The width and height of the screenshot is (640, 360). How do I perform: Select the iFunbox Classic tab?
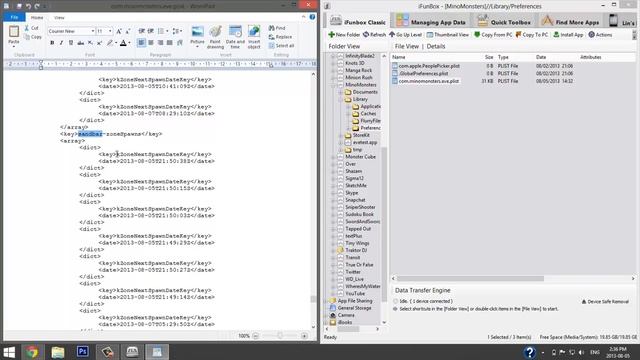click(358, 21)
